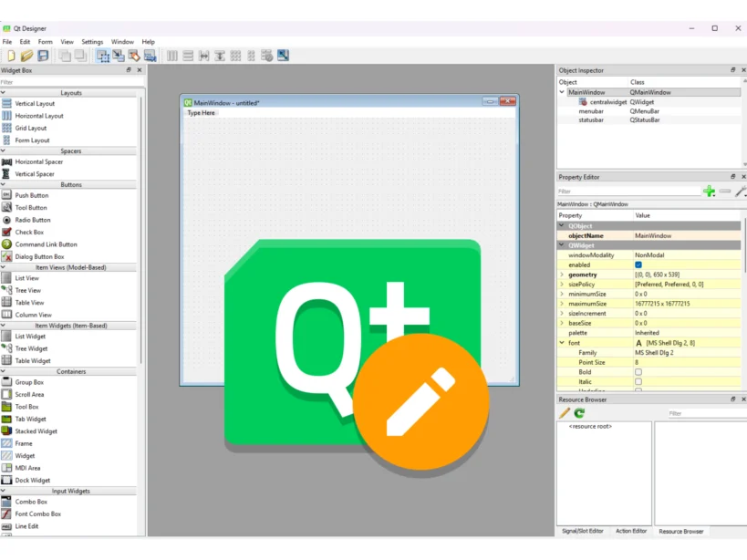747x560 pixels.
Task: Toggle the enabled property checkbox
Action: (x=638, y=264)
